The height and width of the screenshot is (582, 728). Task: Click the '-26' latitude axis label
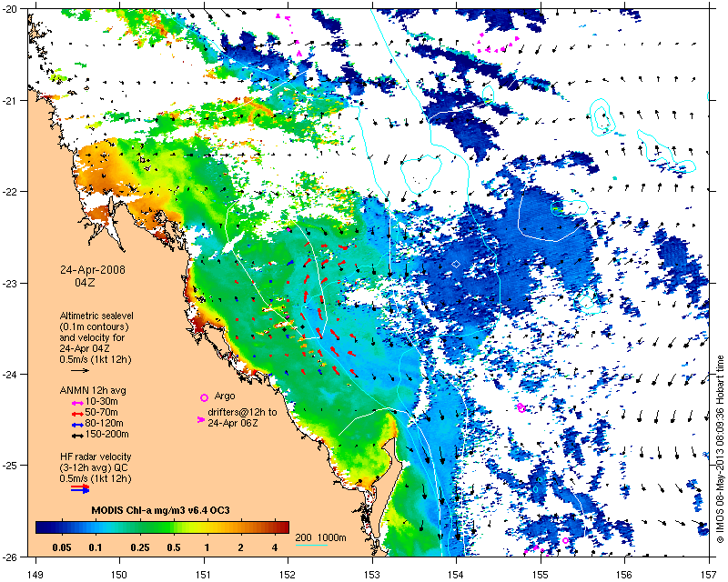(x=10, y=557)
